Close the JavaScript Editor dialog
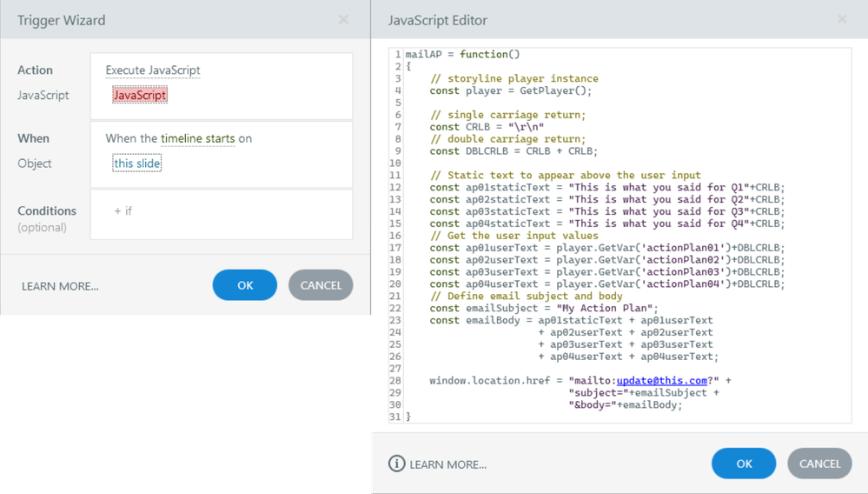The width and height of the screenshot is (868, 494). point(842,19)
